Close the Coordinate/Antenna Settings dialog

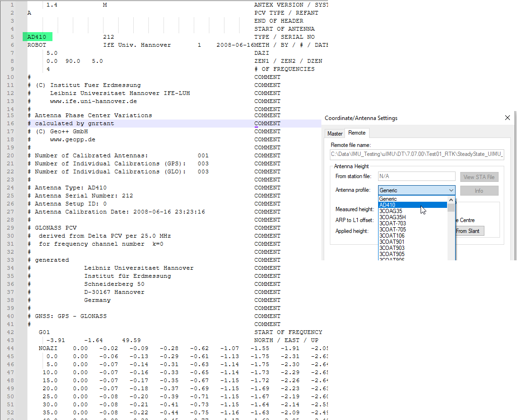[x=508, y=118]
